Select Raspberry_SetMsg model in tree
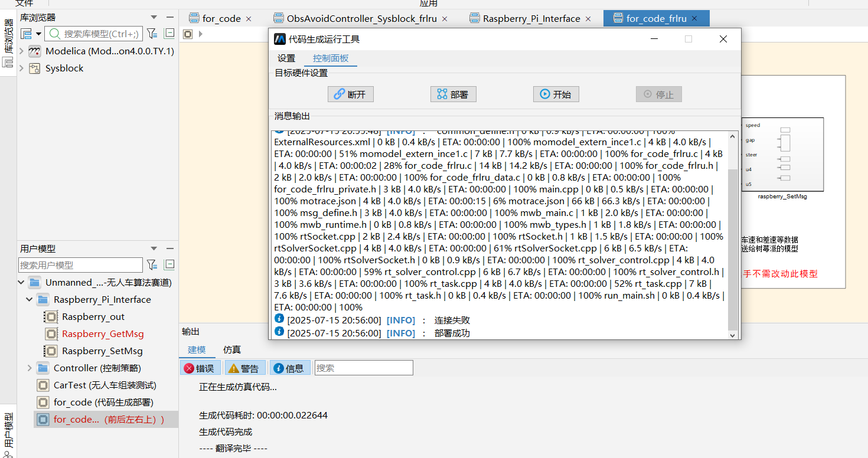Image resolution: width=868 pixels, height=458 pixels. click(102, 351)
